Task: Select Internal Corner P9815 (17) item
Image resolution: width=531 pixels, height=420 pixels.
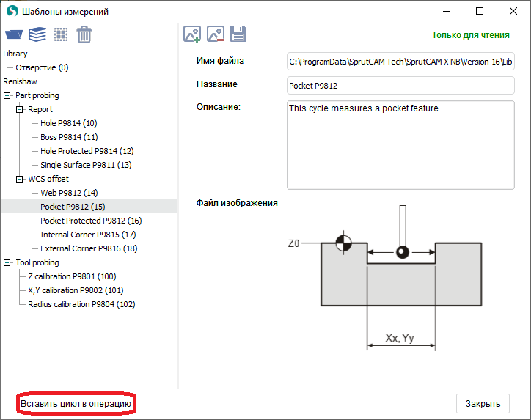Action: (x=88, y=235)
